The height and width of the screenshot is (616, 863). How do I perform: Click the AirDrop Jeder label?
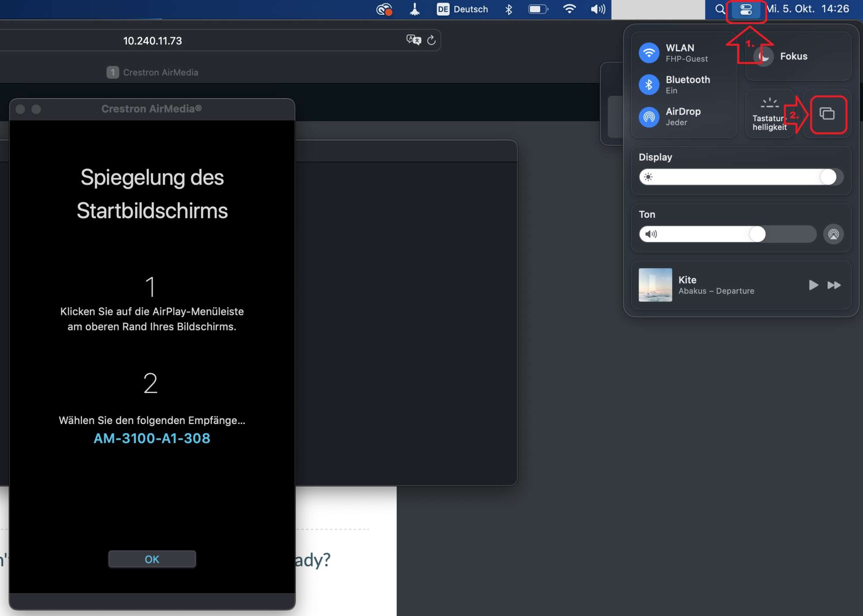tap(683, 116)
